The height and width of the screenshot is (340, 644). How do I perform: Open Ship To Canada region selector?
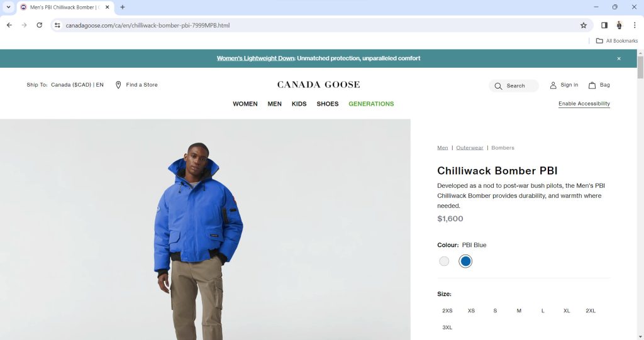tap(65, 85)
